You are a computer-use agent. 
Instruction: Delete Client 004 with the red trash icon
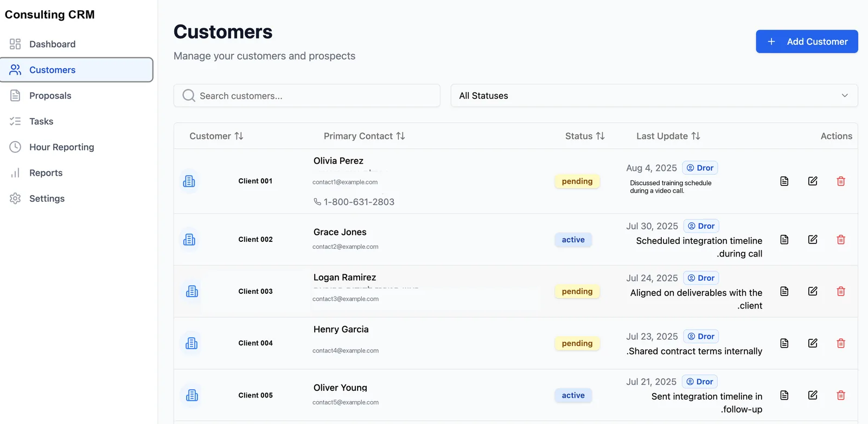841,343
